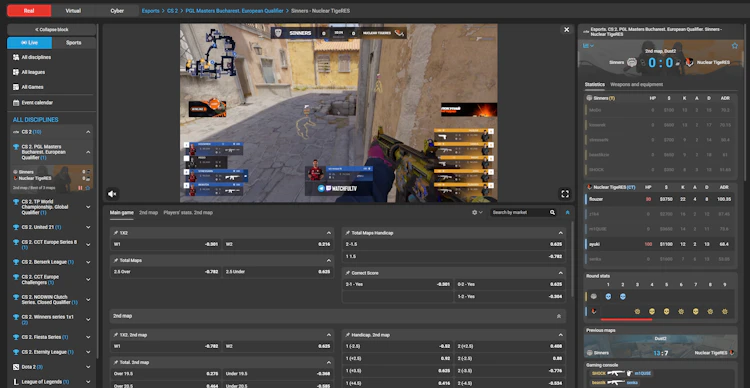This screenshot has width=750, height=388.
Task: Collapse all markets with blue double arrow
Action: pyautogui.click(x=568, y=212)
